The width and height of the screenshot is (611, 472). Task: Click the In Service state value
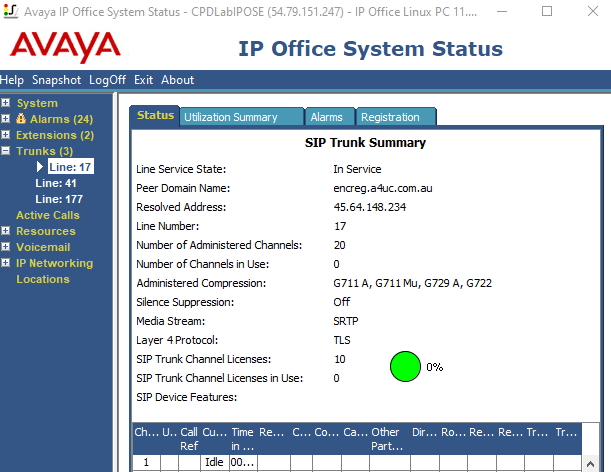coord(357,169)
